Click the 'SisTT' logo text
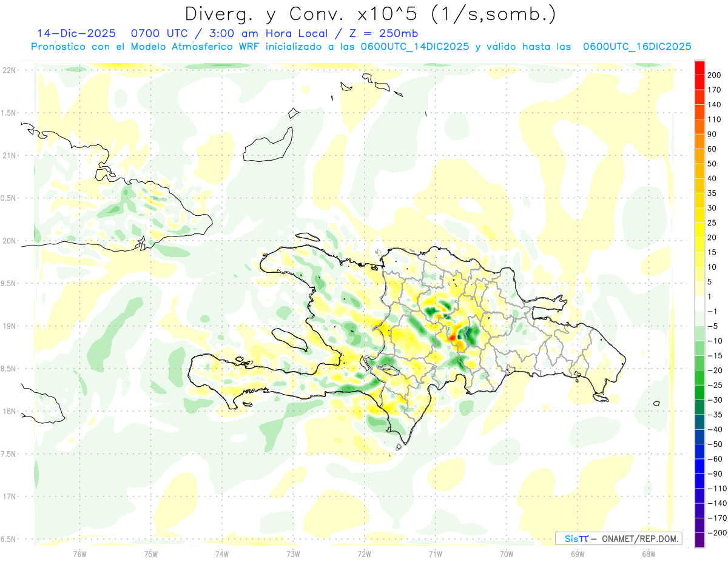The width and height of the screenshot is (728, 562). click(x=577, y=538)
